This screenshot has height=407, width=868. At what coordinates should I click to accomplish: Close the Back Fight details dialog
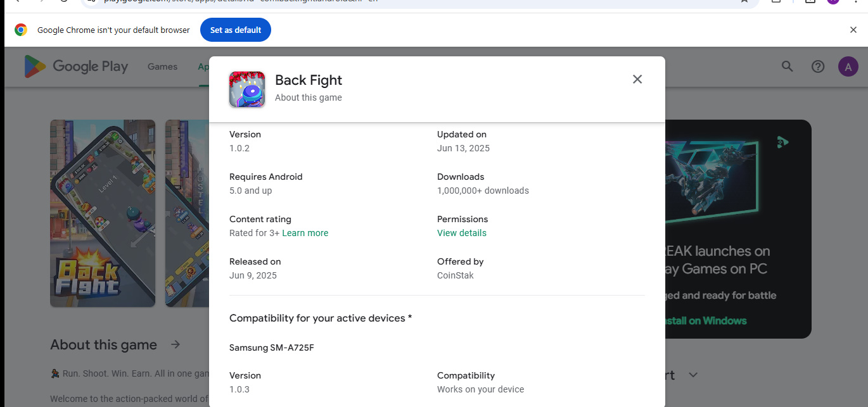pyautogui.click(x=637, y=79)
